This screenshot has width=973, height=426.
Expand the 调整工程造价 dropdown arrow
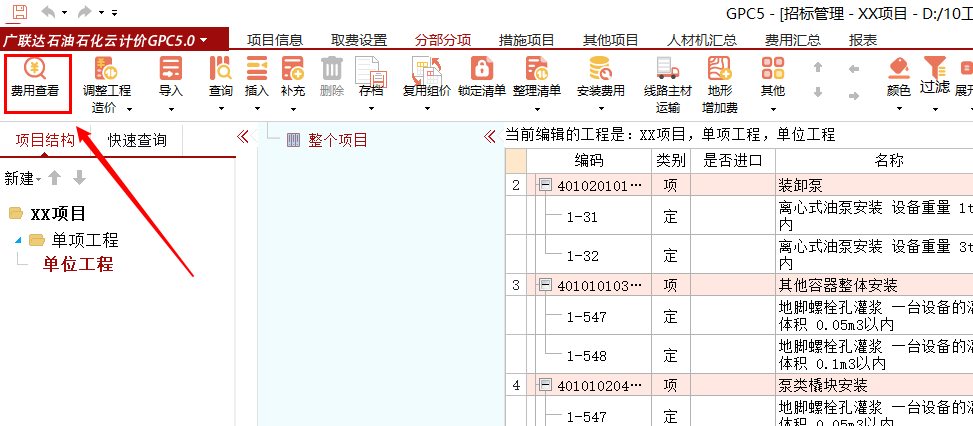coord(130,109)
